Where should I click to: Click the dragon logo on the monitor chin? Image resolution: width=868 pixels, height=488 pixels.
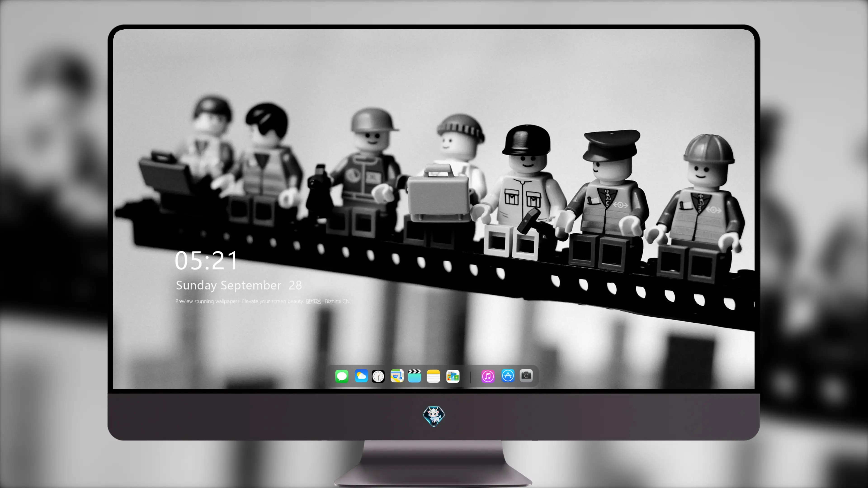[x=434, y=416]
